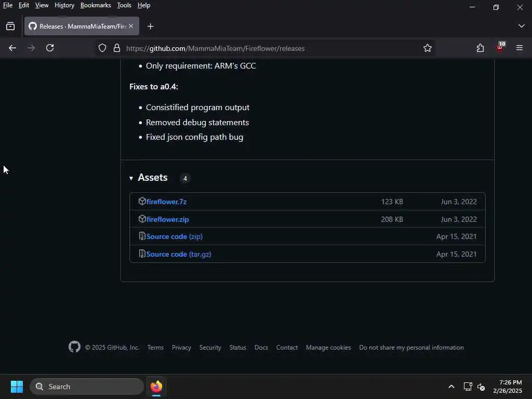Open the extensions puzzle menu
This screenshot has width=532, height=399.
[480, 48]
